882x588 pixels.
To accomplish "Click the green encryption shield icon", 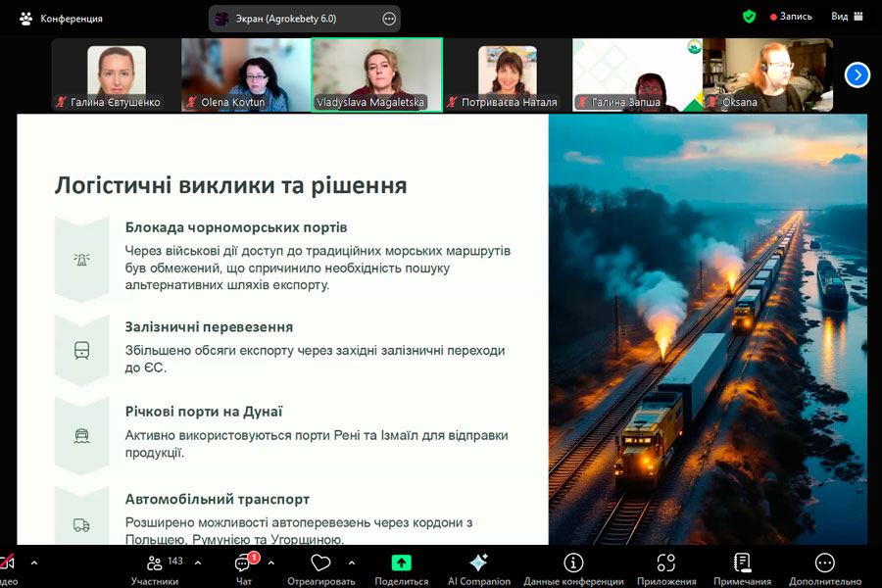I will click(x=749, y=17).
